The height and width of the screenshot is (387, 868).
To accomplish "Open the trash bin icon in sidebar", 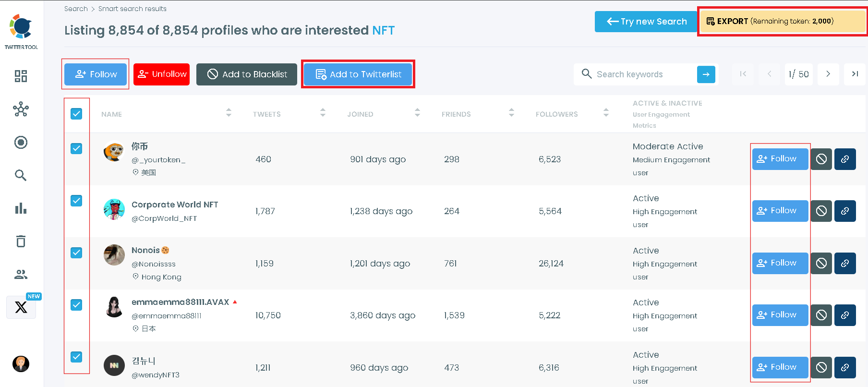I will [x=21, y=241].
